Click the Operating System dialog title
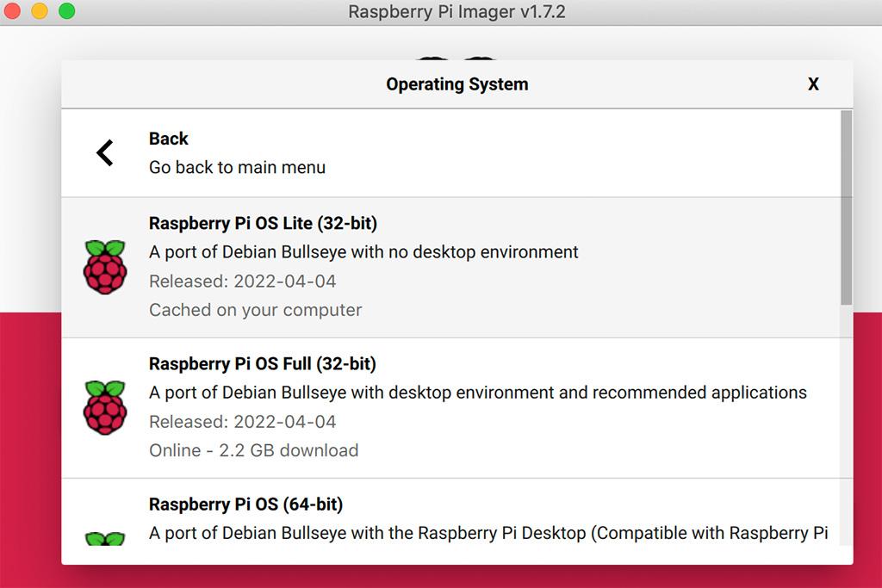The width and height of the screenshot is (882, 588). [x=457, y=84]
